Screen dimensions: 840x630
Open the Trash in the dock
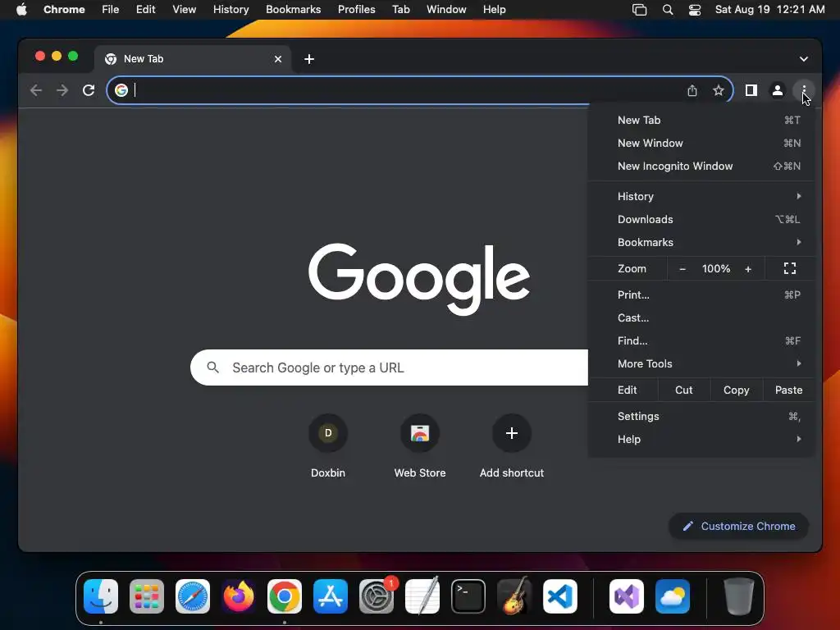pos(739,596)
